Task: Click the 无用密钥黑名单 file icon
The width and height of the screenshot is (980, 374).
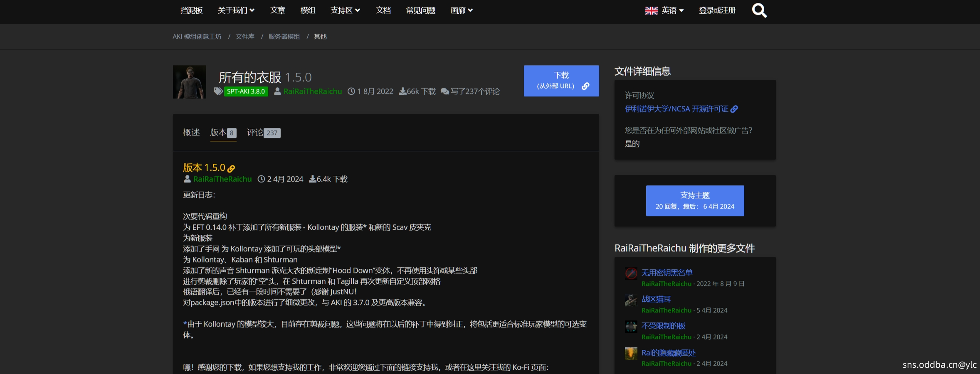Action: (631, 273)
